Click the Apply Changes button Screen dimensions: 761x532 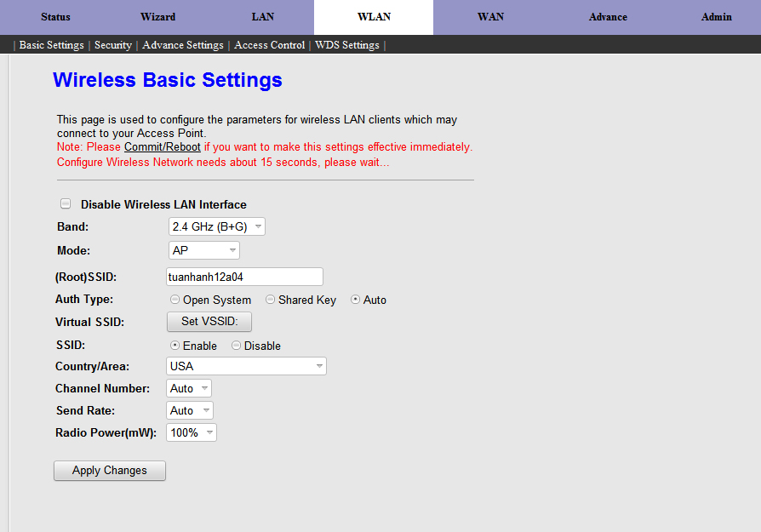[x=110, y=471]
